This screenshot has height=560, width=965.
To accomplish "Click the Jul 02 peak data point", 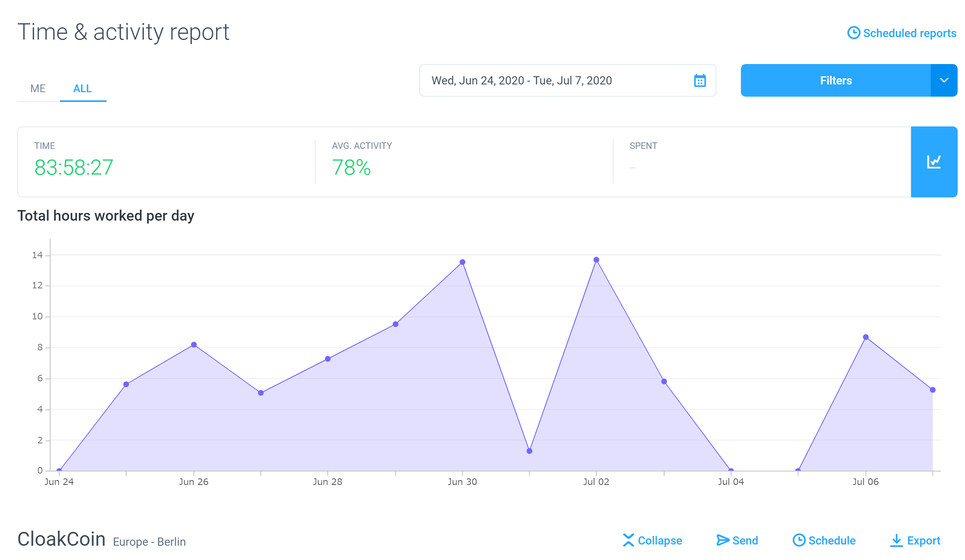I will 596,260.
